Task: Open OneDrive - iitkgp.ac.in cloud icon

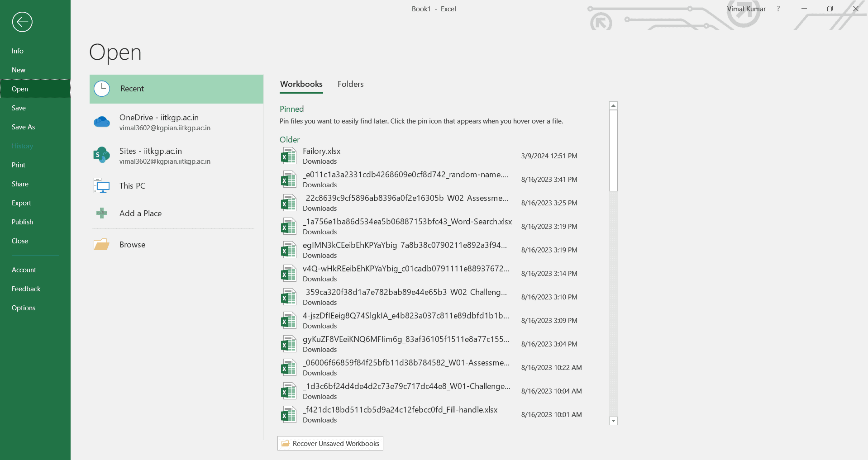Action: [x=102, y=122]
